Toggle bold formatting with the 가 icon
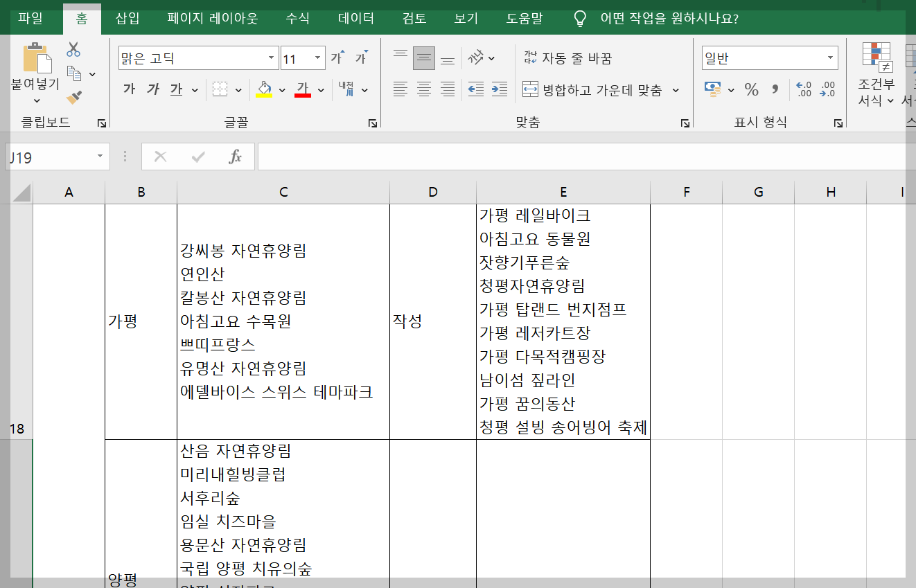 (128, 89)
